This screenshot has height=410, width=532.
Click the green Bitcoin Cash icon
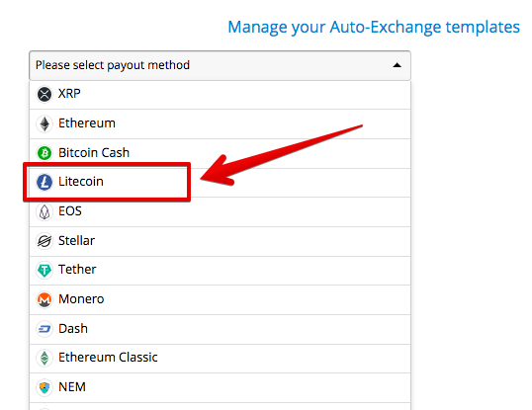point(44,153)
